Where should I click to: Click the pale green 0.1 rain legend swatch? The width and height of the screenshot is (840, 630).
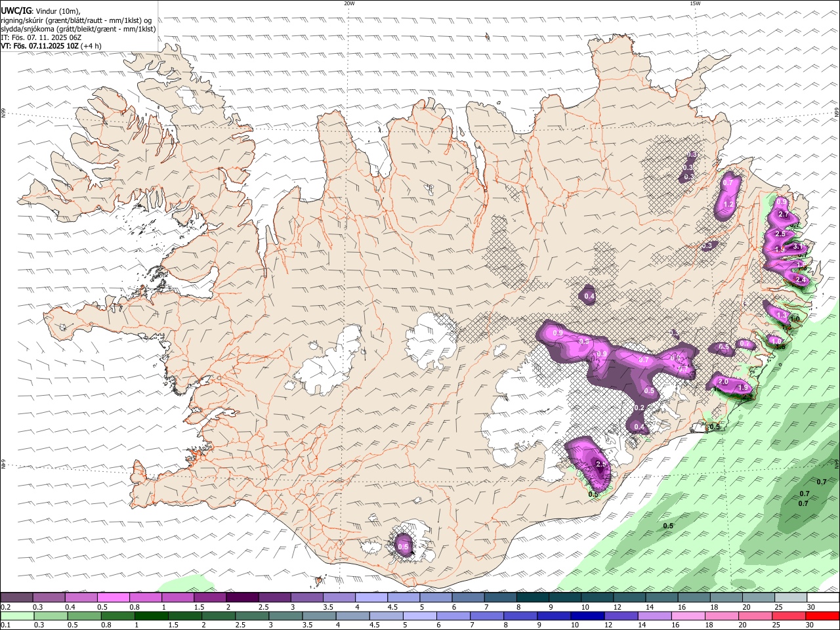coord(16,616)
